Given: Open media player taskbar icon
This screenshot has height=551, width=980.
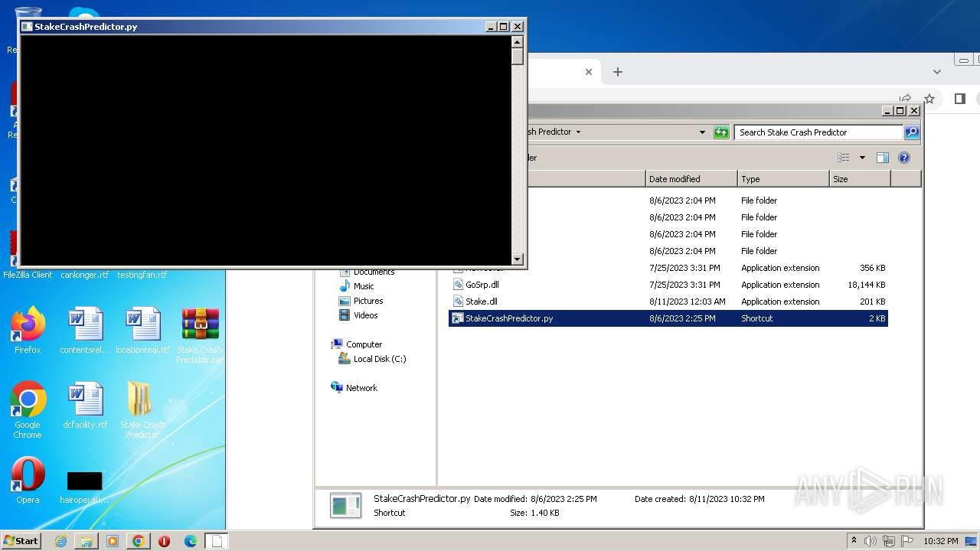Looking at the screenshot, I should pos(113,541).
